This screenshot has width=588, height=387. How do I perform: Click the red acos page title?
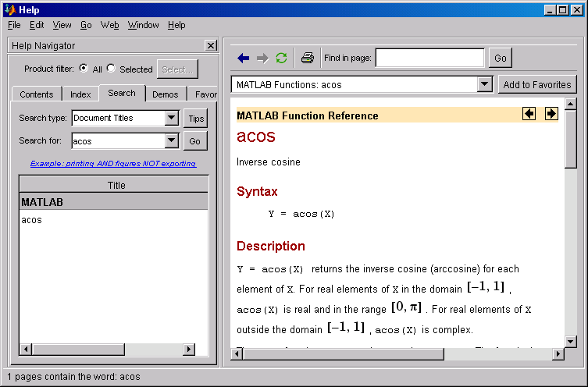pyautogui.click(x=256, y=136)
